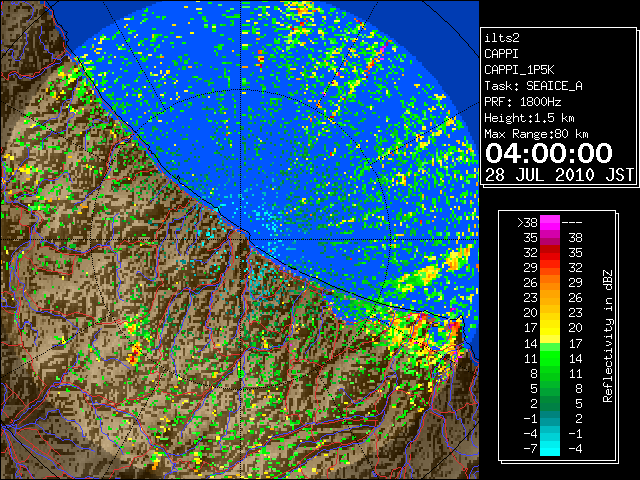Click the '-7' legend label
640x480 pixels.
point(530,449)
